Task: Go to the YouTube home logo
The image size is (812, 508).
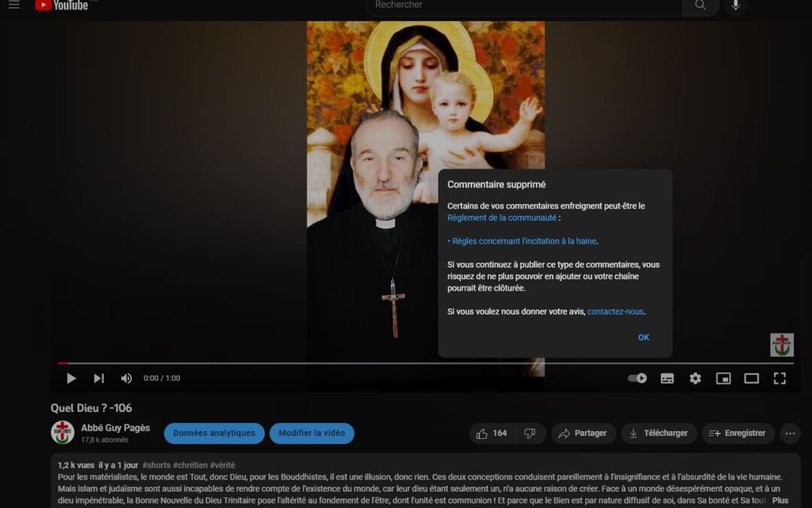Action: [x=61, y=5]
